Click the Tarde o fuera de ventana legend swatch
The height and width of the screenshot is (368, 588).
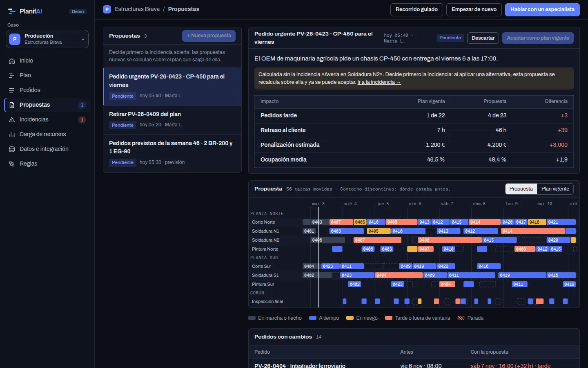[x=389, y=318]
